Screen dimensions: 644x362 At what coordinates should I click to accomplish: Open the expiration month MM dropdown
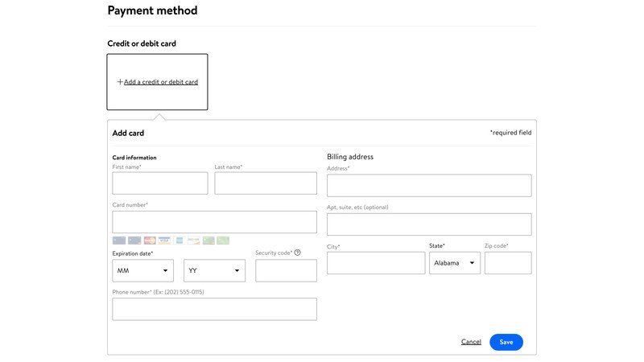[142, 270]
